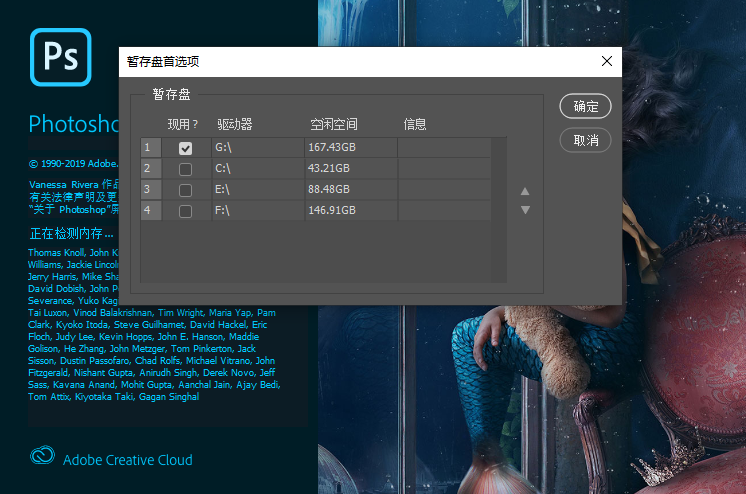Select row number 2 in scratch disk list
The height and width of the screenshot is (494, 746).
[151, 168]
